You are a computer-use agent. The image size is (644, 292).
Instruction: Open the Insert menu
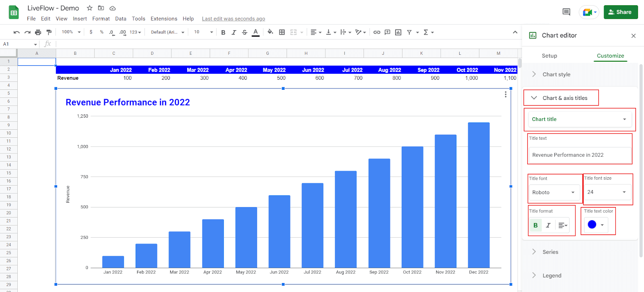click(80, 19)
